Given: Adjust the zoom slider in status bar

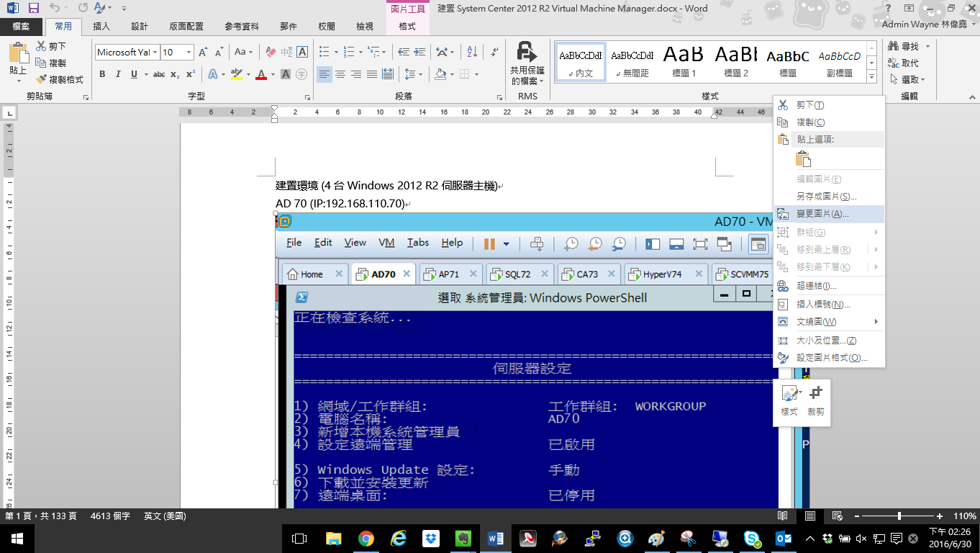Looking at the screenshot, I should [899, 516].
